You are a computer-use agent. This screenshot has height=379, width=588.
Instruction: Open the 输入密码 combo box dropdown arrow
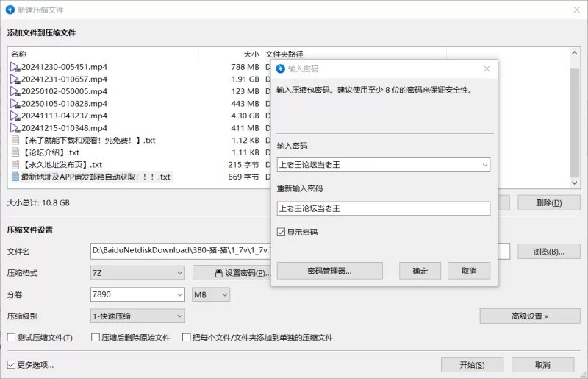(484, 165)
